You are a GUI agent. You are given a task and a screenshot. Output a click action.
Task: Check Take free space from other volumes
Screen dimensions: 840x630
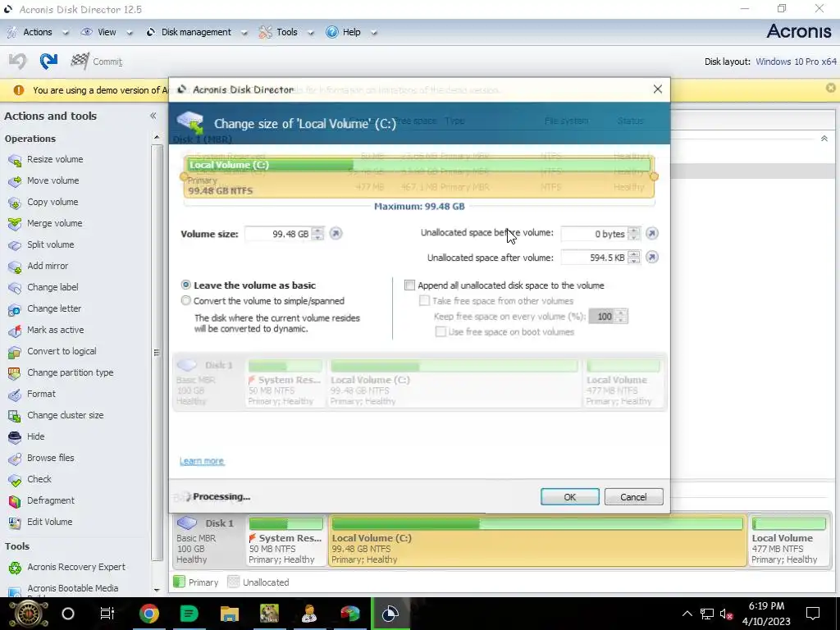(x=424, y=300)
